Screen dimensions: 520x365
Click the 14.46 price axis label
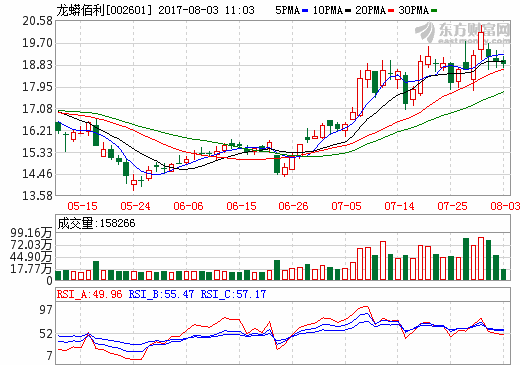(x=37, y=174)
